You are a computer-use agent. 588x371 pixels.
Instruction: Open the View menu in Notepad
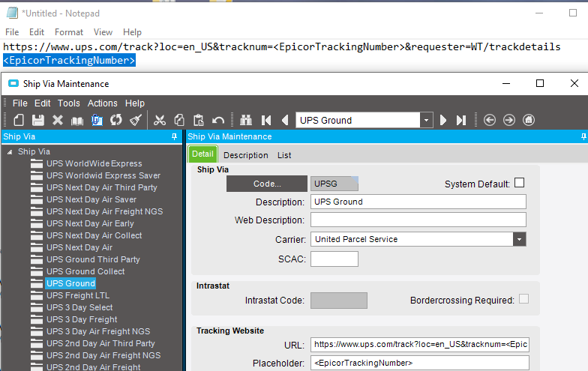(103, 32)
